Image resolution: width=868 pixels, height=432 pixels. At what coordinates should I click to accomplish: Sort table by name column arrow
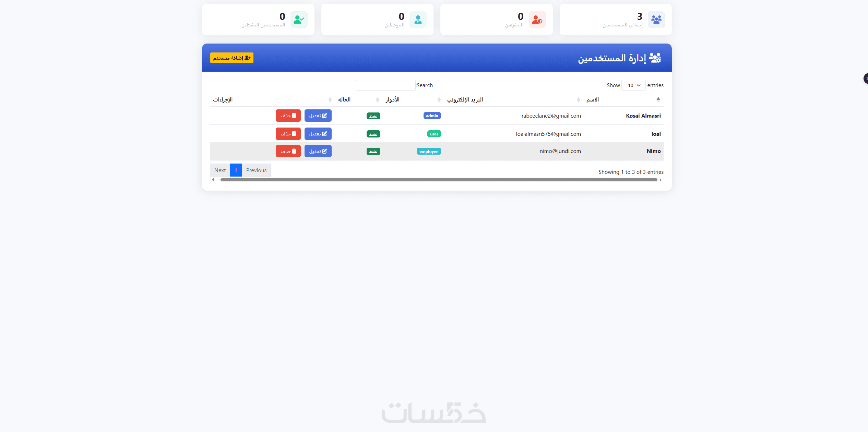click(658, 99)
